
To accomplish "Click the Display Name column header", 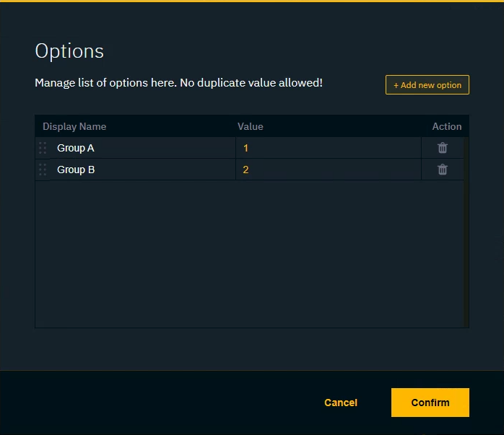I will tap(74, 126).
